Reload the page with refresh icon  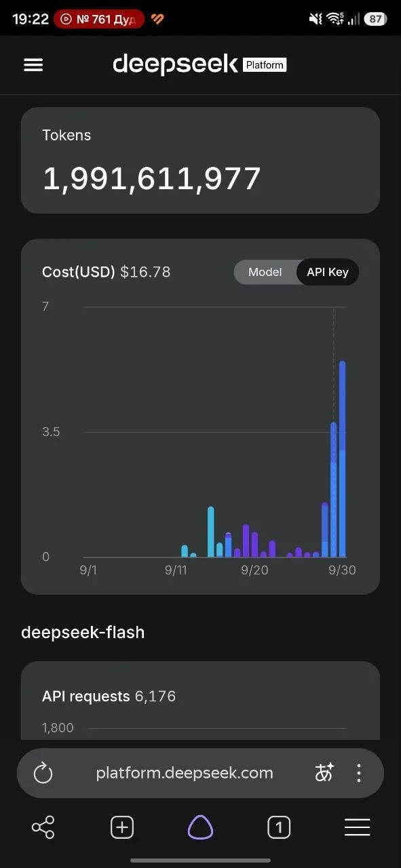coord(43,773)
